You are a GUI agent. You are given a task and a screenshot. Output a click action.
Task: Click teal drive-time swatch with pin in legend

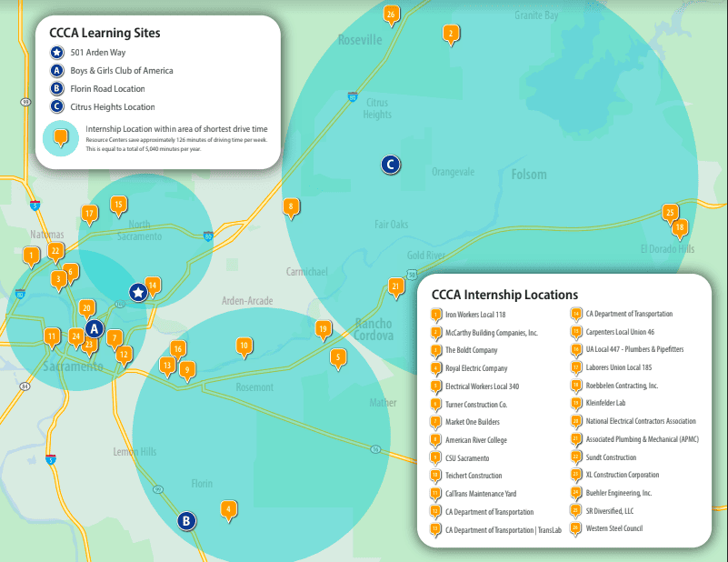tap(61, 139)
